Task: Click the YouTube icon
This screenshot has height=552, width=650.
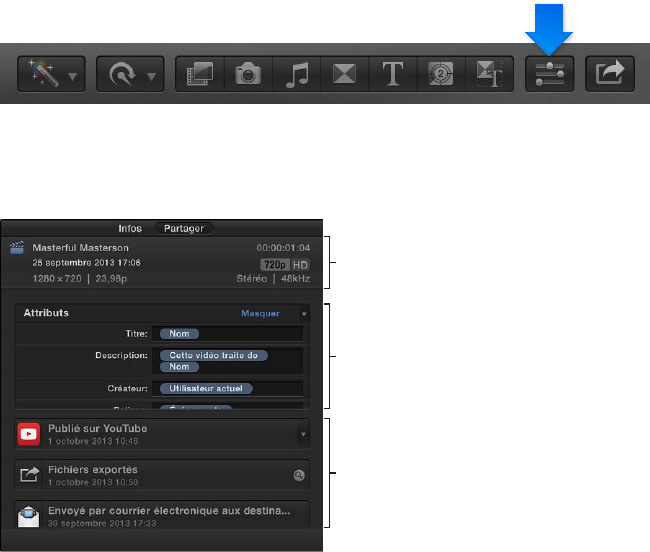Action: click(x=29, y=434)
